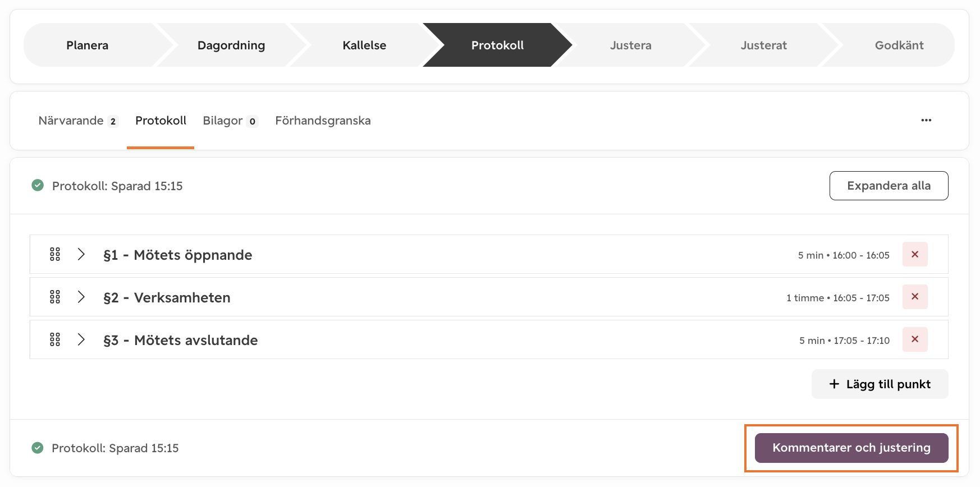Go to the Planera step
Image resolution: width=980 pixels, height=487 pixels.
point(88,45)
